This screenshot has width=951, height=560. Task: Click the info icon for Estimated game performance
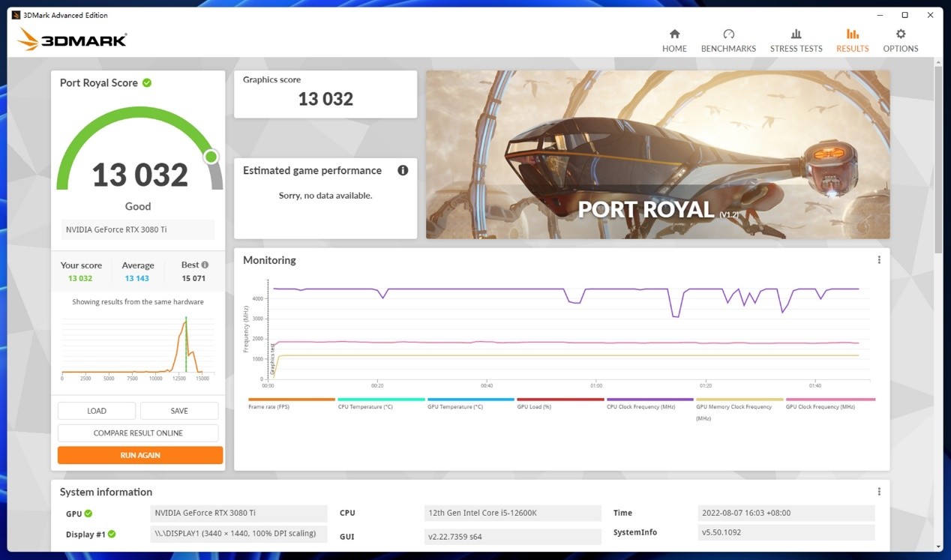[403, 170]
